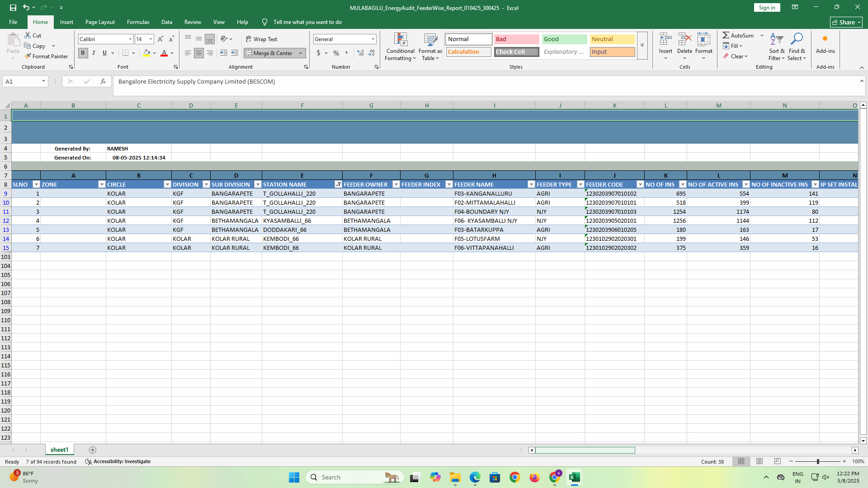Open the ZONE column filter dropdown
868x488 pixels.
pyautogui.click(x=102, y=184)
